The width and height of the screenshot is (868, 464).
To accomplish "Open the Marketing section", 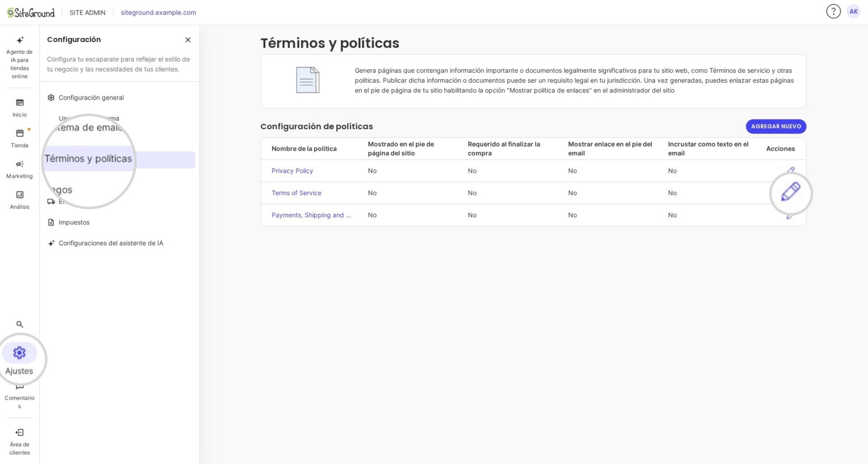I will point(20,169).
